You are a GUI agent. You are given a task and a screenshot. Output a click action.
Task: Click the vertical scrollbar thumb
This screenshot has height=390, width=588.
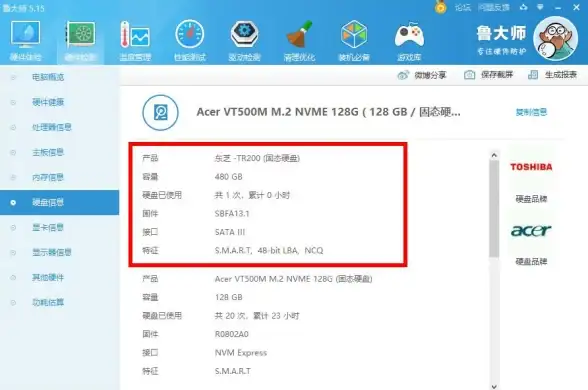point(494,208)
